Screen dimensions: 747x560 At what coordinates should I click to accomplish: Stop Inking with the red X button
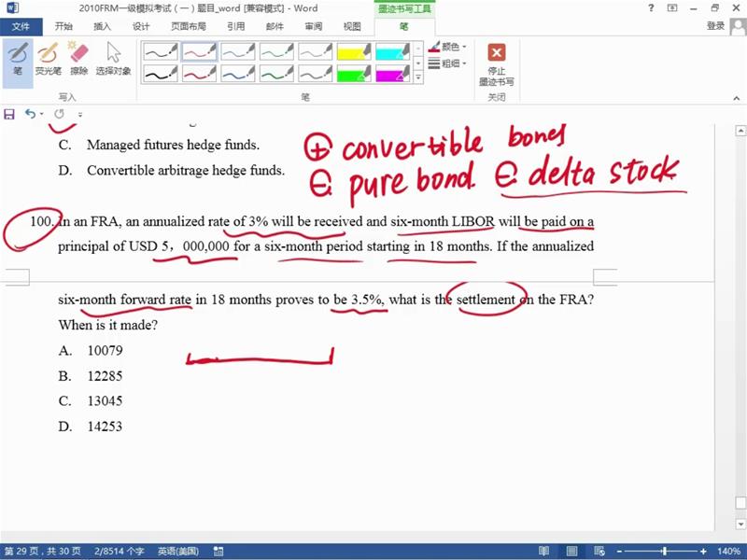click(x=497, y=64)
